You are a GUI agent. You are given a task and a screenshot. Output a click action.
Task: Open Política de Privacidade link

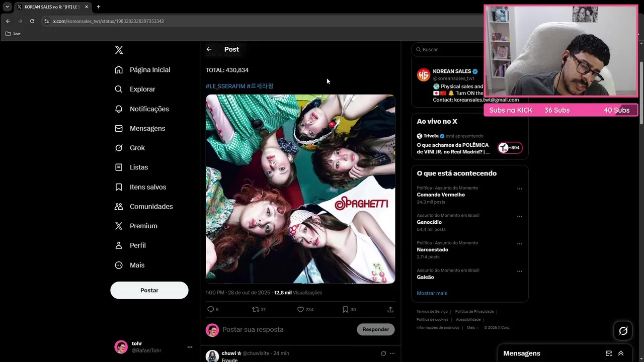474,311
